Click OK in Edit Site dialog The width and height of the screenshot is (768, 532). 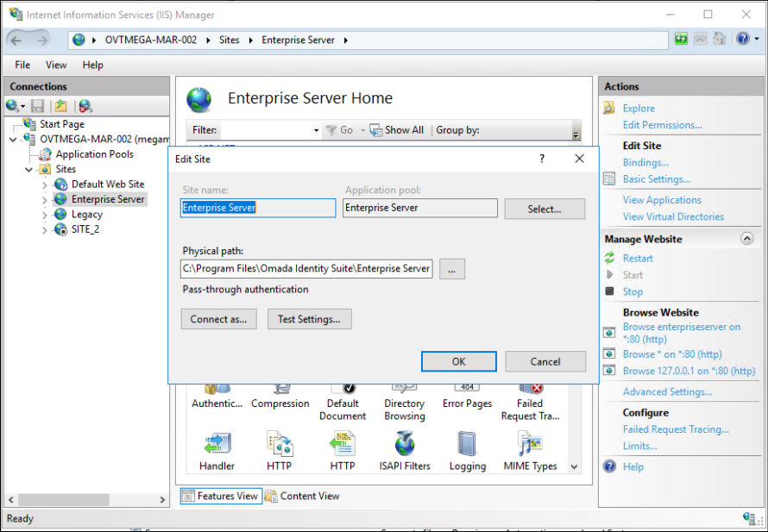point(458,361)
